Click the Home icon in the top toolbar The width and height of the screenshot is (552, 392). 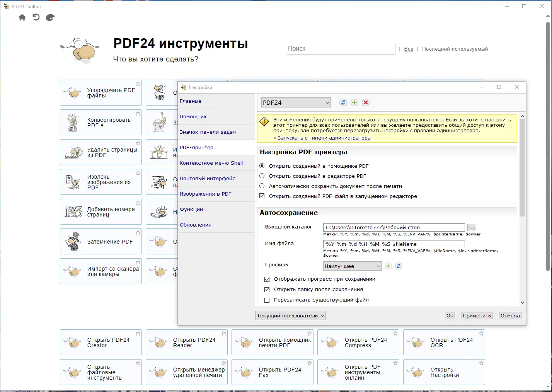(22, 17)
